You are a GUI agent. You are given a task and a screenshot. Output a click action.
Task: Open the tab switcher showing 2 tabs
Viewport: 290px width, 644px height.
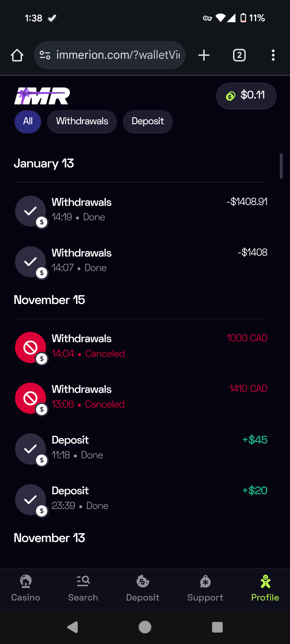[239, 55]
